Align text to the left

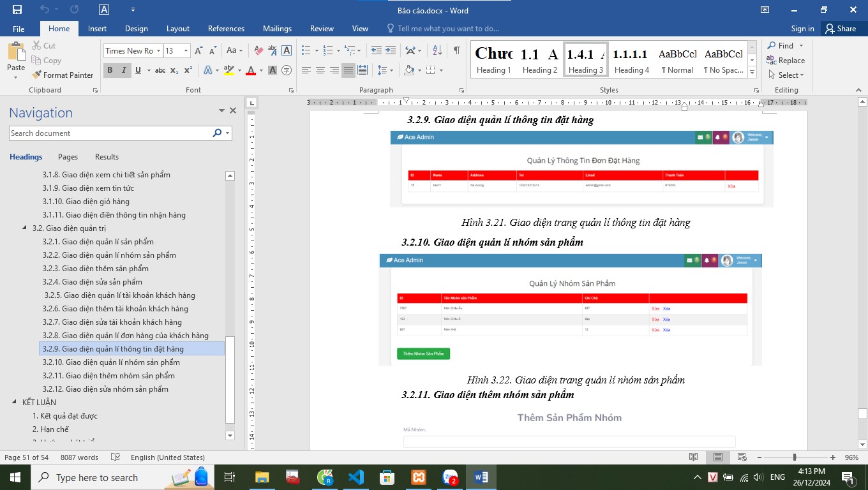pos(306,70)
